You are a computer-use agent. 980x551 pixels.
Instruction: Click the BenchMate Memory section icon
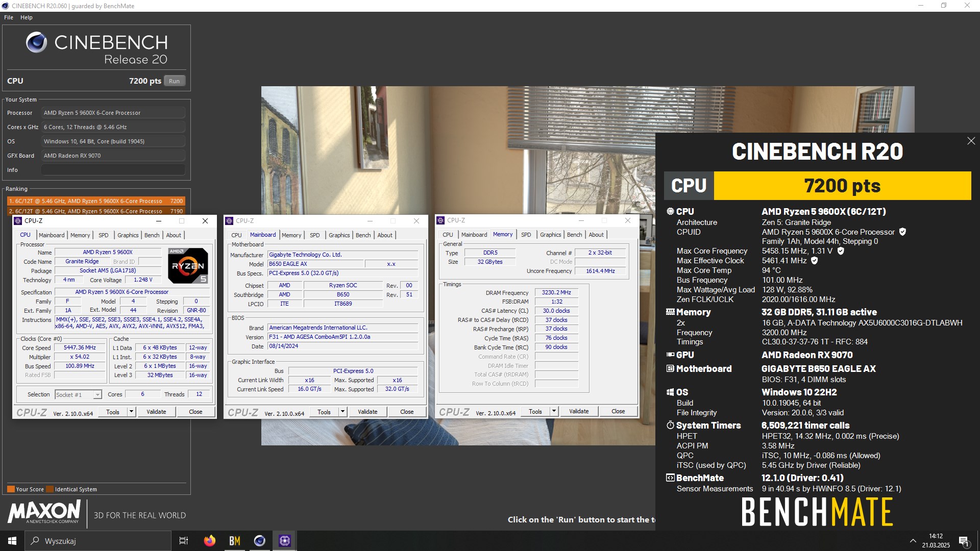[670, 312]
